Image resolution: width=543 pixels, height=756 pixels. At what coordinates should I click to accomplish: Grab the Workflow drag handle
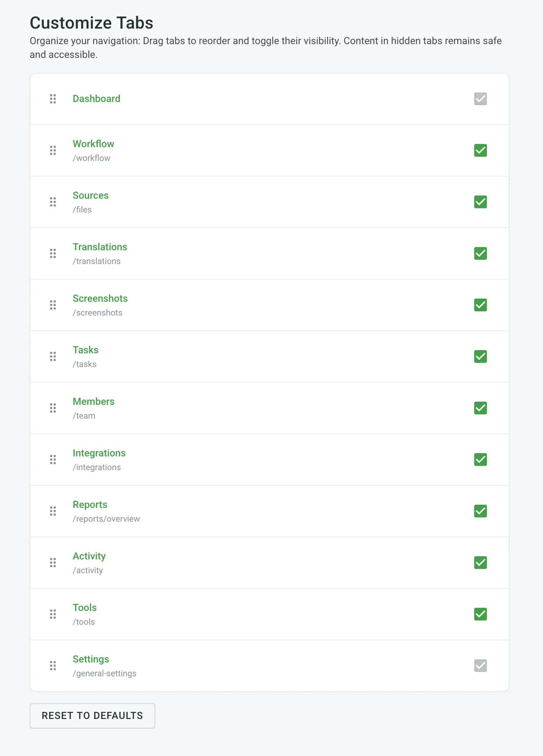pos(53,150)
